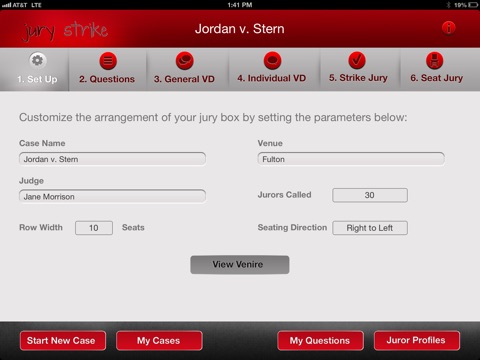Edit the Venue field showing Fulton
The height and width of the screenshot is (360, 480).
(x=351, y=159)
